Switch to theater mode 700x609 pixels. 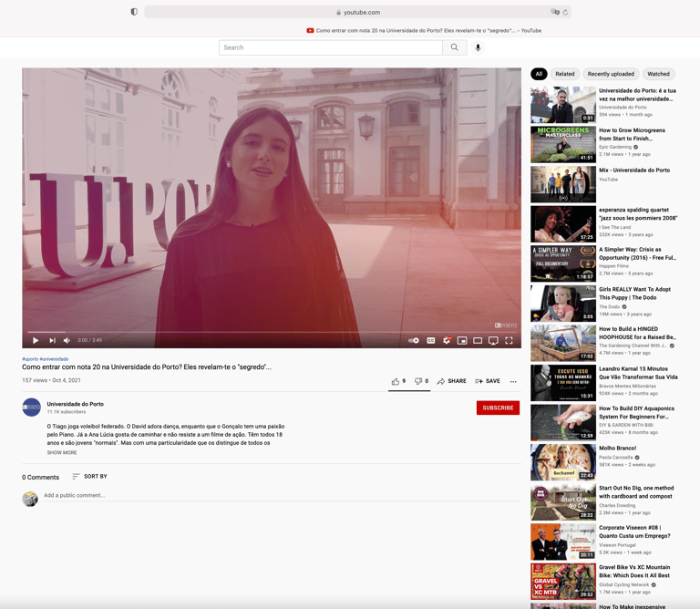coord(478,341)
